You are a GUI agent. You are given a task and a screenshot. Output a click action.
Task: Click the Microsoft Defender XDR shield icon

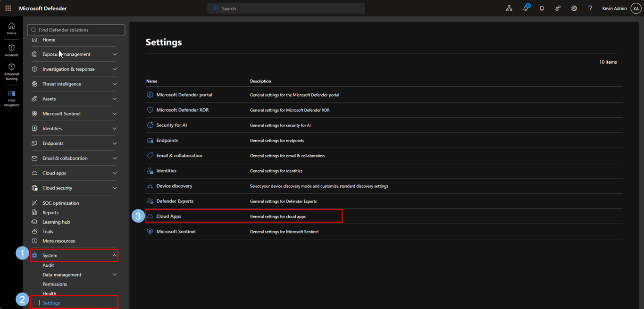click(150, 110)
